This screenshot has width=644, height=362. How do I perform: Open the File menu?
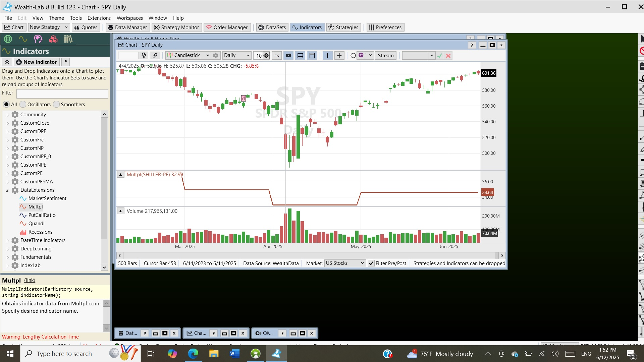click(x=8, y=18)
